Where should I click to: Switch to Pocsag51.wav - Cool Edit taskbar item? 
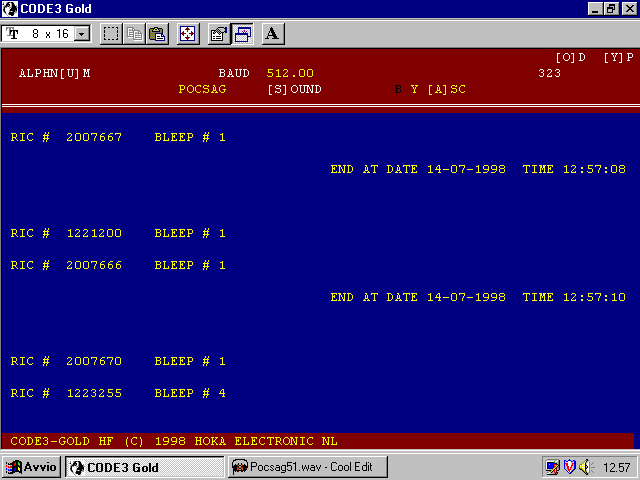(295, 467)
